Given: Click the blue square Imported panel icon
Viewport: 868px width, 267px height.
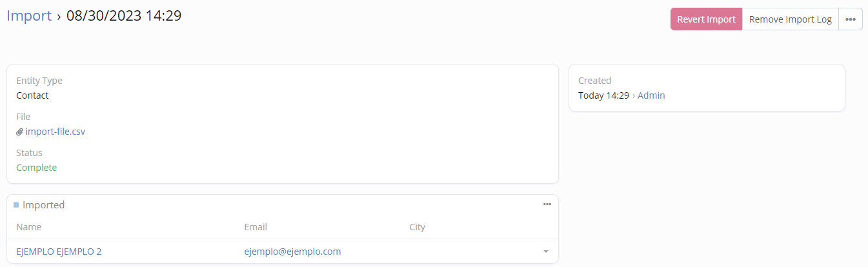Looking at the screenshot, I should [16, 205].
